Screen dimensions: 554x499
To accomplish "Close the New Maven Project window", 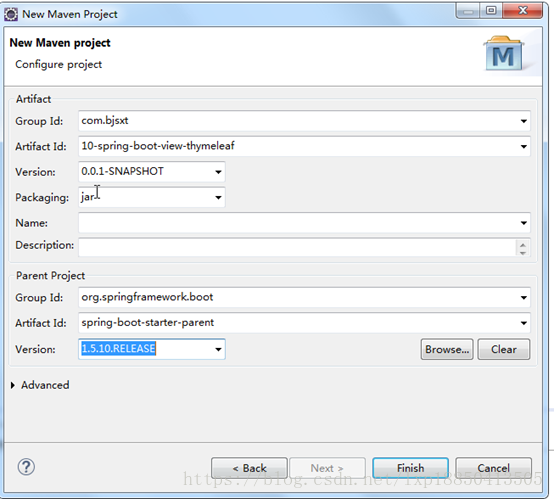I will [523, 11].
